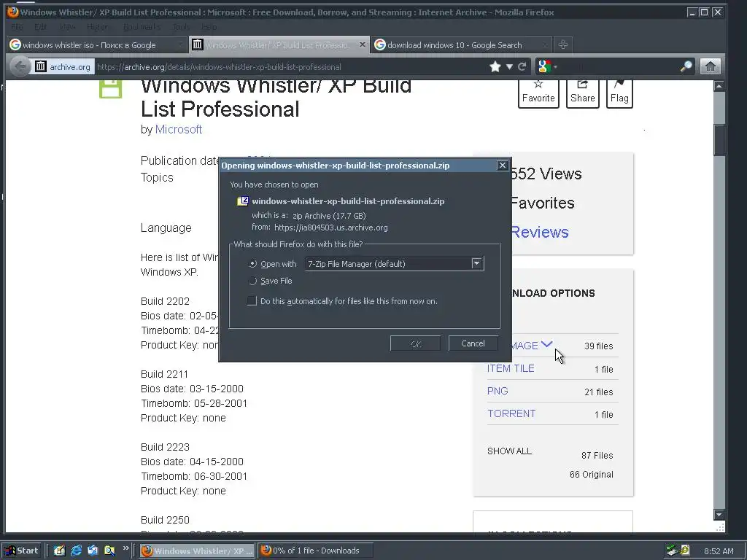The width and height of the screenshot is (747, 560).
Task: Open the bookmarks dropdown arrow next to star
Action: tap(509, 66)
